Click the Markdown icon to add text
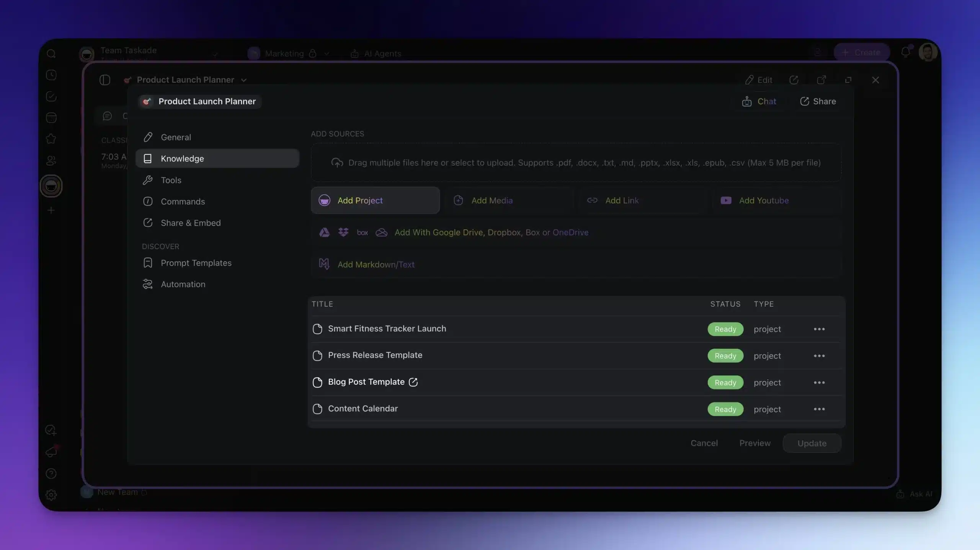The width and height of the screenshot is (980, 550). (x=323, y=264)
